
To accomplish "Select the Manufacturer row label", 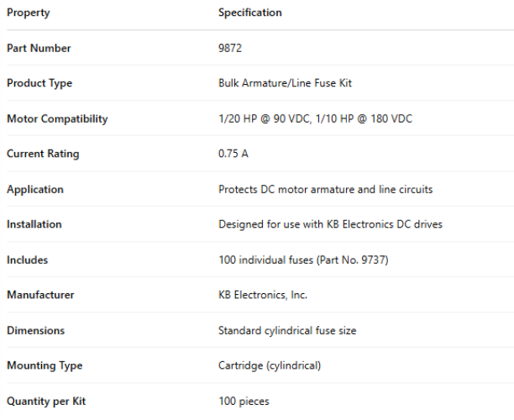I will (x=40, y=295).
